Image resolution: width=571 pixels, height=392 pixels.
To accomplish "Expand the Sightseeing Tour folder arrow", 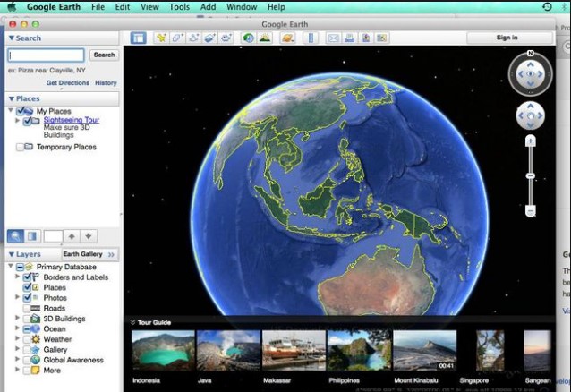I will 17,120.
